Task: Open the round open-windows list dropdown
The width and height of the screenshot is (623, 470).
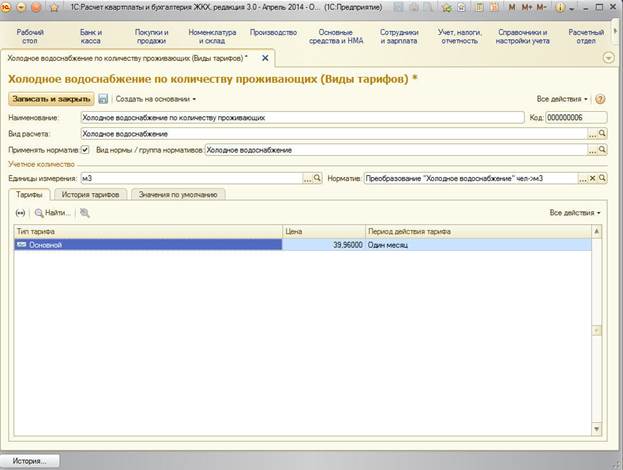Action: point(608,58)
